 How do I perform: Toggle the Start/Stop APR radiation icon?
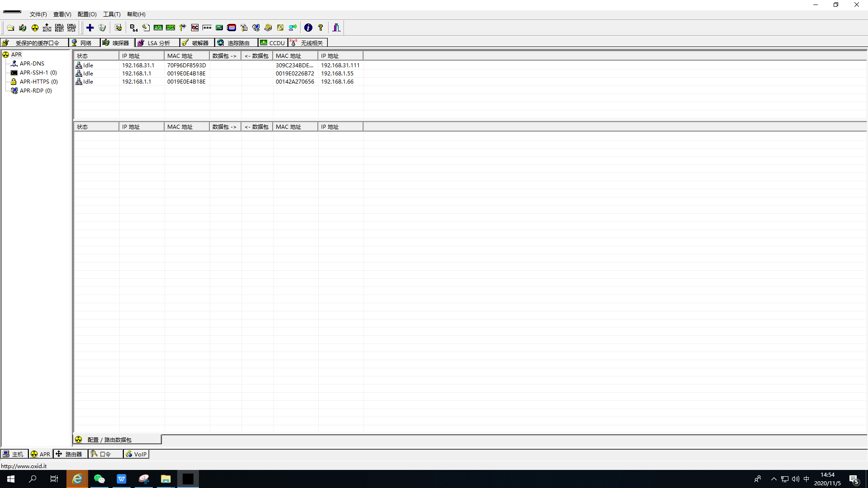tap(35, 28)
